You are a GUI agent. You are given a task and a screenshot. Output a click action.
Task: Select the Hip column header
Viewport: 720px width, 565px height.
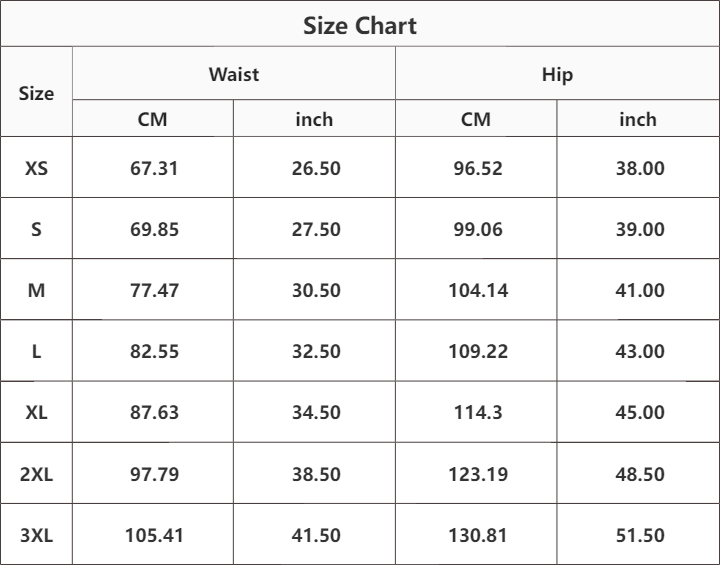point(557,74)
